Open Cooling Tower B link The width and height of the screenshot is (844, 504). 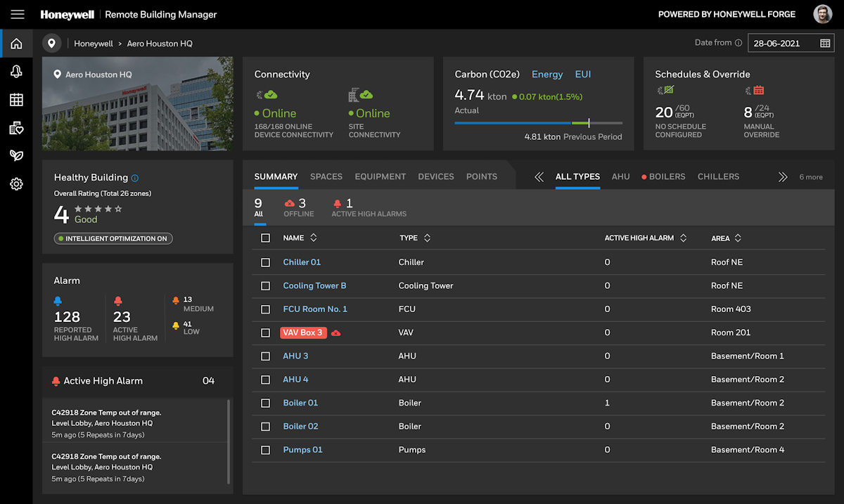(314, 286)
